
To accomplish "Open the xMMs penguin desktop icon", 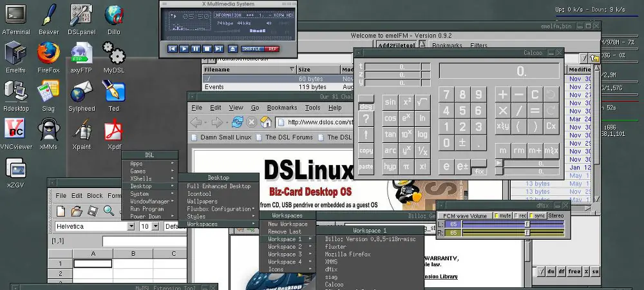I will click(x=49, y=129).
